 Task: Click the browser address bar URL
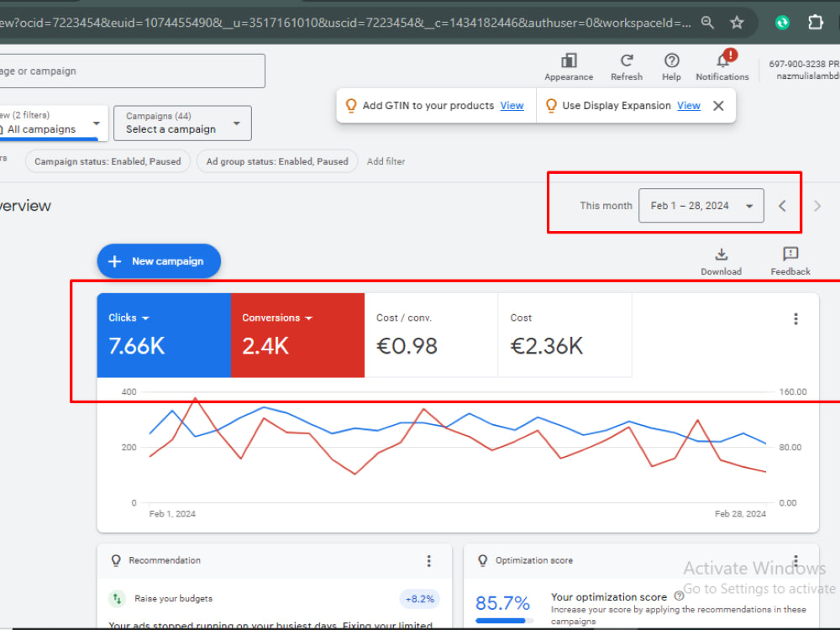[x=345, y=23]
